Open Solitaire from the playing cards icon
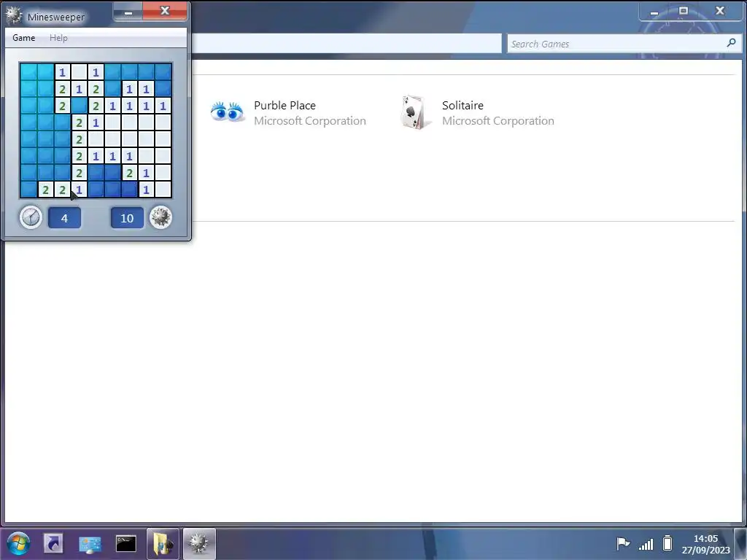The width and height of the screenshot is (747, 560). [x=415, y=112]
